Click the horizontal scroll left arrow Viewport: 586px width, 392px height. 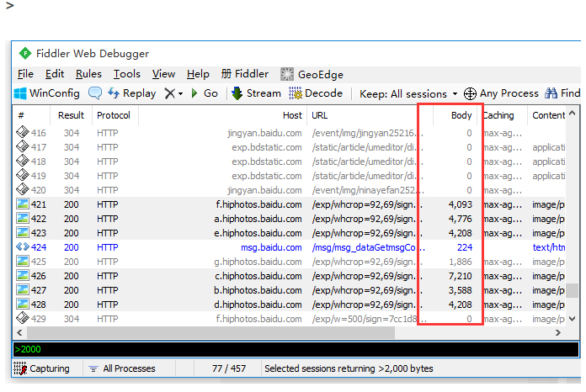(x=19, y=332)
